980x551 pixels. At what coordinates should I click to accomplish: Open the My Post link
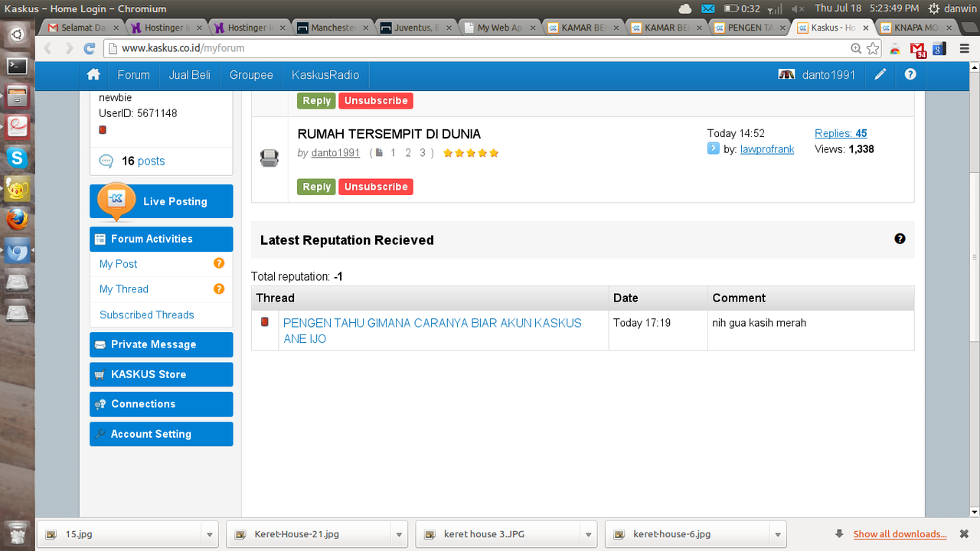click(x=119, y=263)
